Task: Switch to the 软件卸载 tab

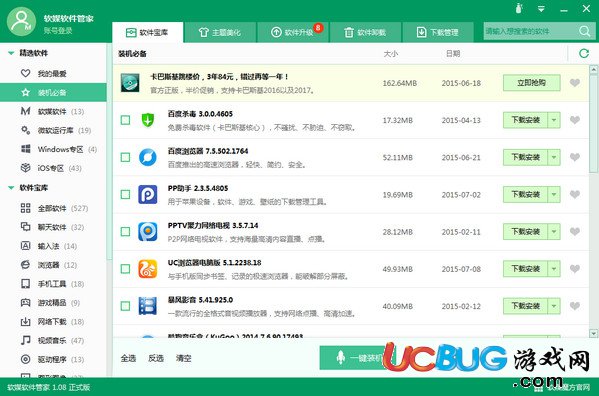Action: point(366,32)
